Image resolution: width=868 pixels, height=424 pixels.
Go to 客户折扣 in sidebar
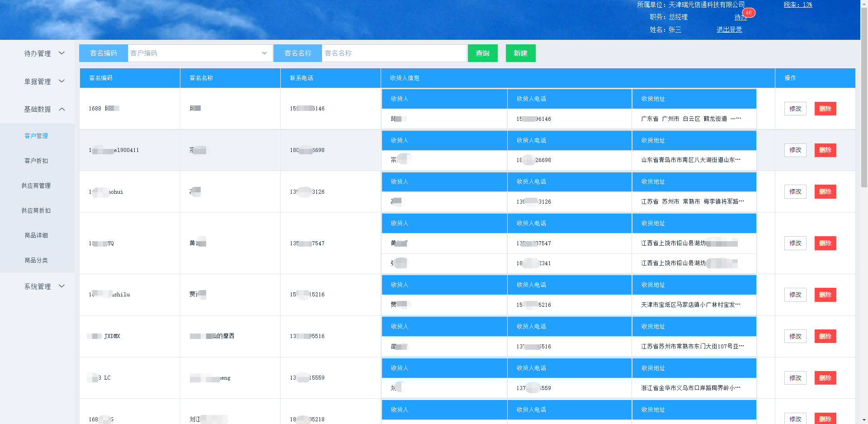[x=36, y=161]
